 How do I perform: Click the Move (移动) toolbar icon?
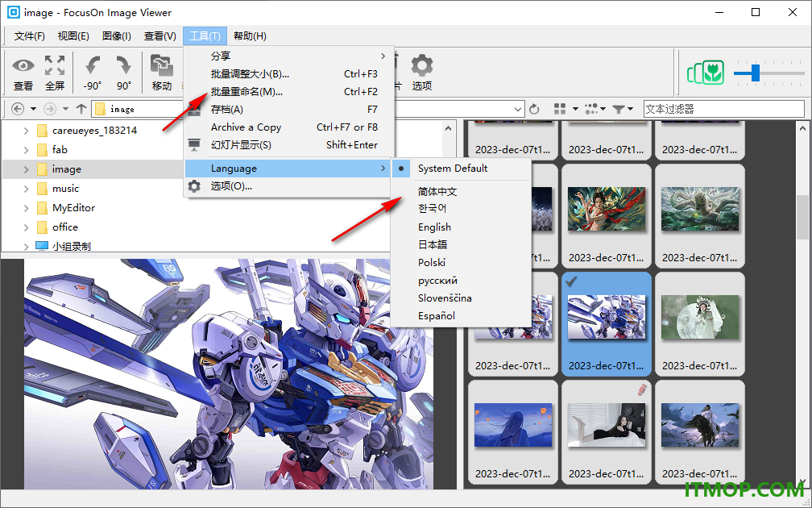162,66
